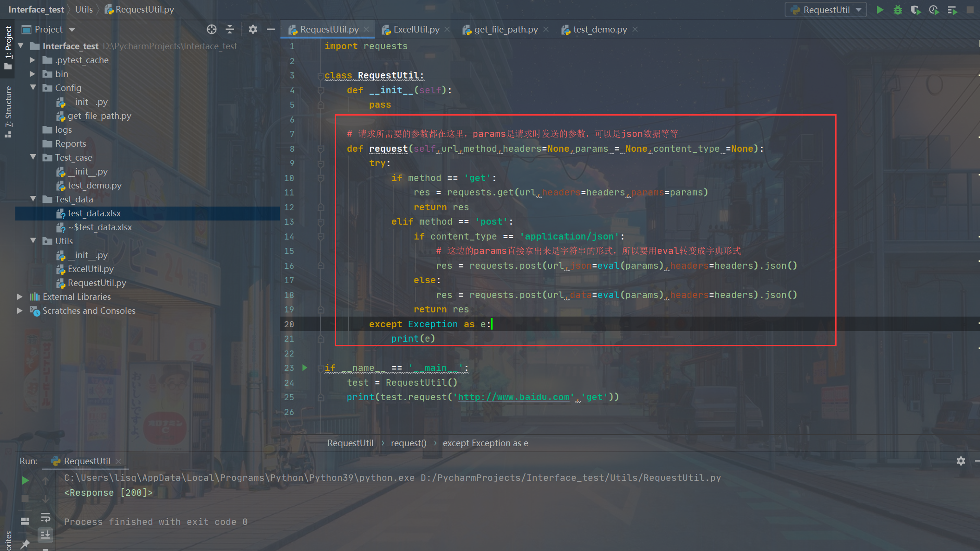Click the Profile run clock icon
980x551 pixels.
click(934, 10)
